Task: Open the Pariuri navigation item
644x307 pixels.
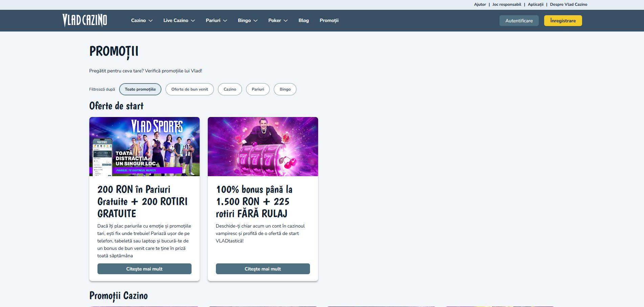Action: (213, 20)
